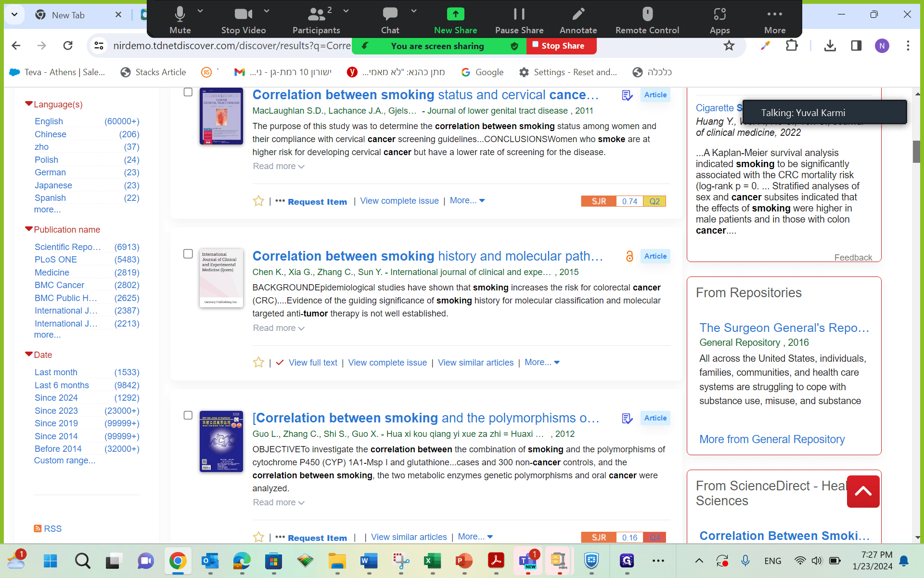
Task: Open Chrome extensions puzzle icon
Action: click(792, 46)
